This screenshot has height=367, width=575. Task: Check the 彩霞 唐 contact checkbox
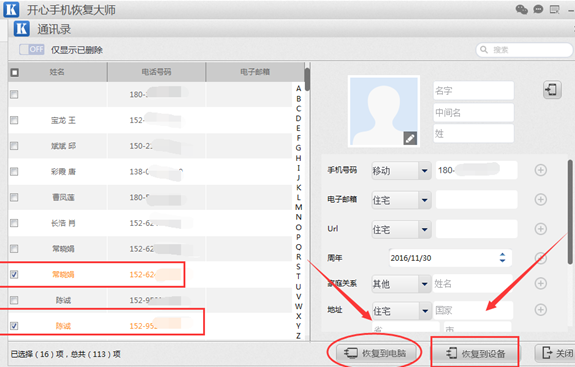point(14,172)
